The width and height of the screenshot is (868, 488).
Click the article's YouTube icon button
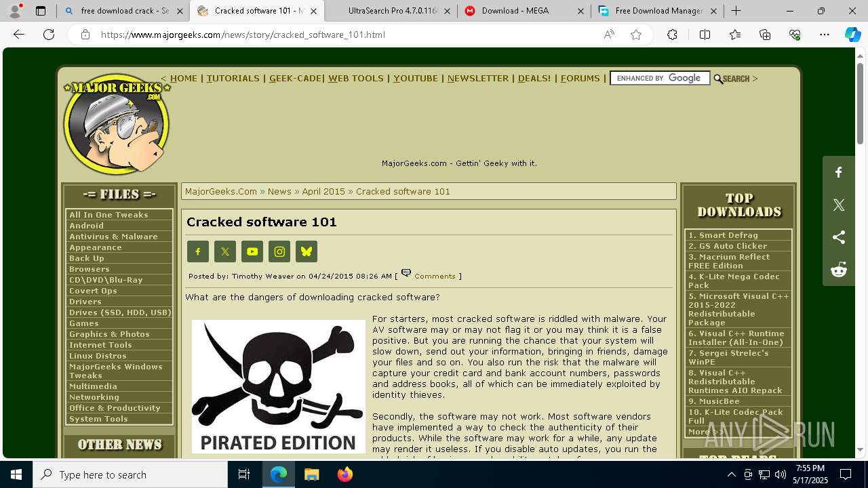[x=252, y=251]
